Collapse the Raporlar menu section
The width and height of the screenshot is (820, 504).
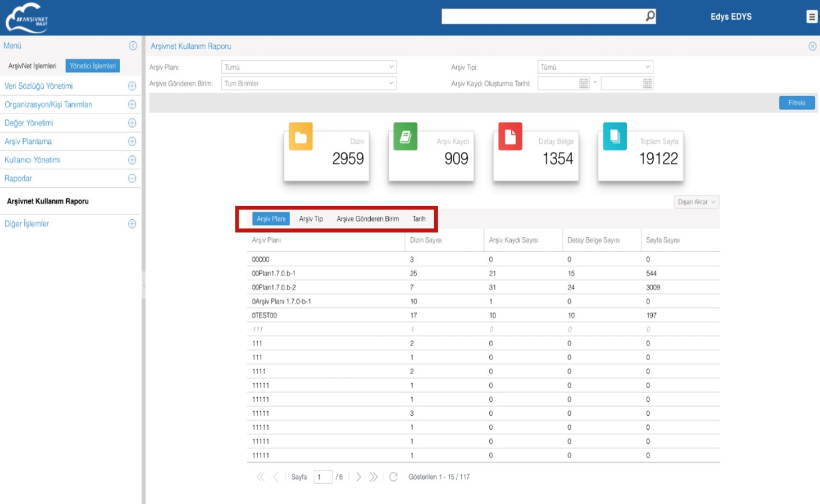132,179
